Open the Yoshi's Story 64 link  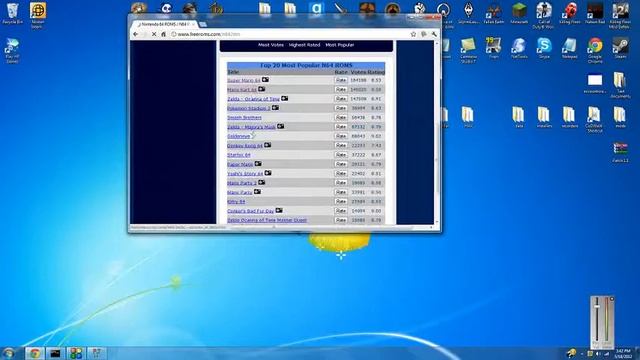click(245, 173)
